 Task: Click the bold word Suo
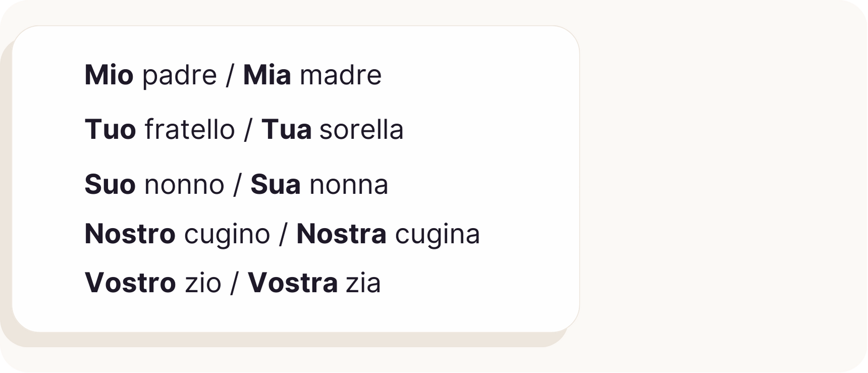click(110, 184)
